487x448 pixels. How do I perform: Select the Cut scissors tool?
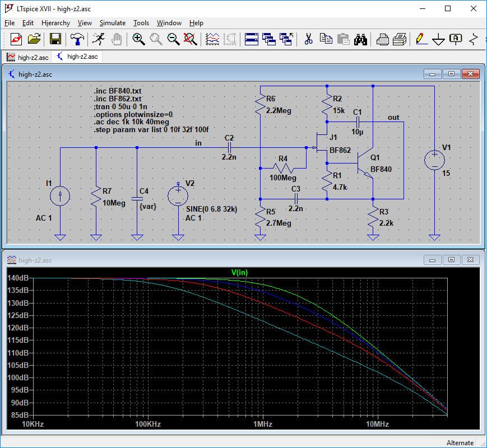pos(308,39)
